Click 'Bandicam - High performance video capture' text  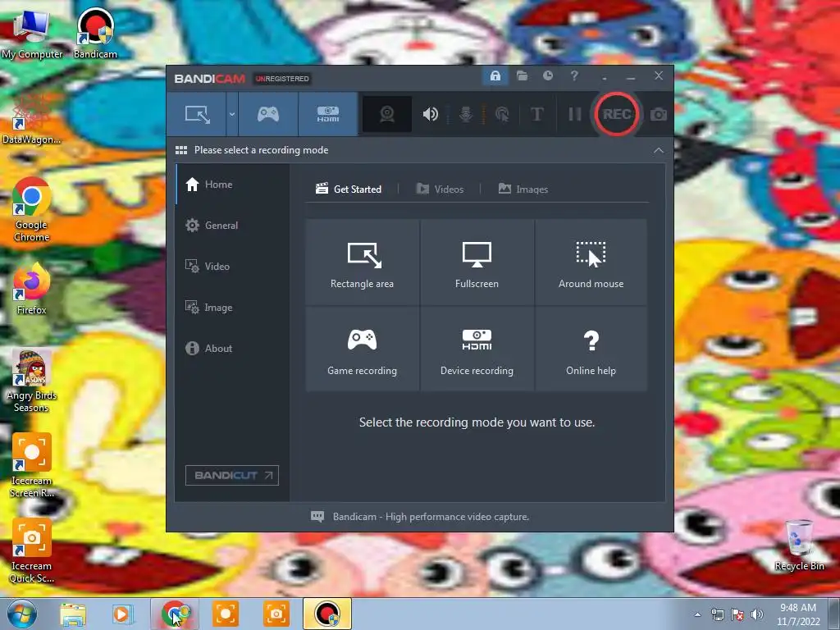[431, 517]
